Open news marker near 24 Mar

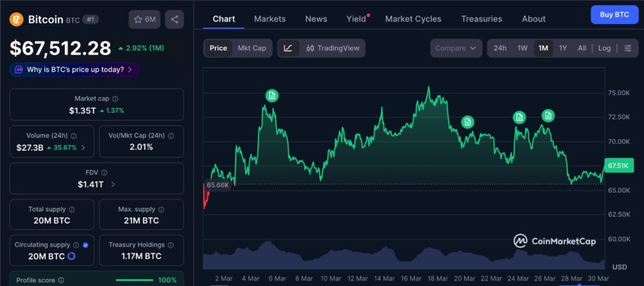[519, 117]
